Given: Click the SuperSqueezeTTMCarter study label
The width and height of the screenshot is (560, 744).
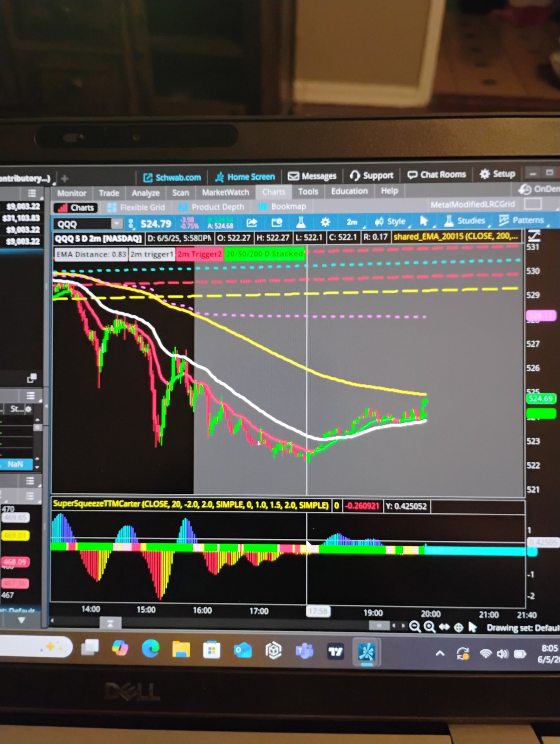Looking at the screenshot, I should pyautogui.click(x=191, y=504).
